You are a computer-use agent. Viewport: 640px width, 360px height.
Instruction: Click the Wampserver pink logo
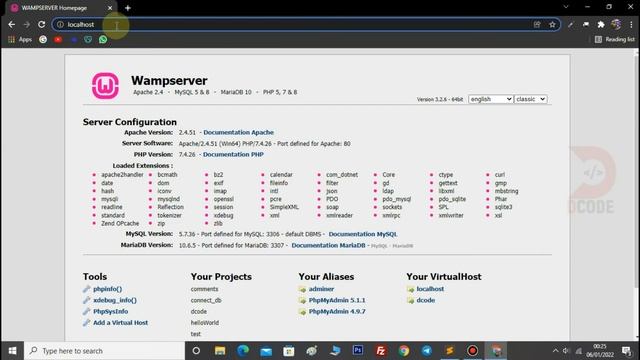coord(105,86)
